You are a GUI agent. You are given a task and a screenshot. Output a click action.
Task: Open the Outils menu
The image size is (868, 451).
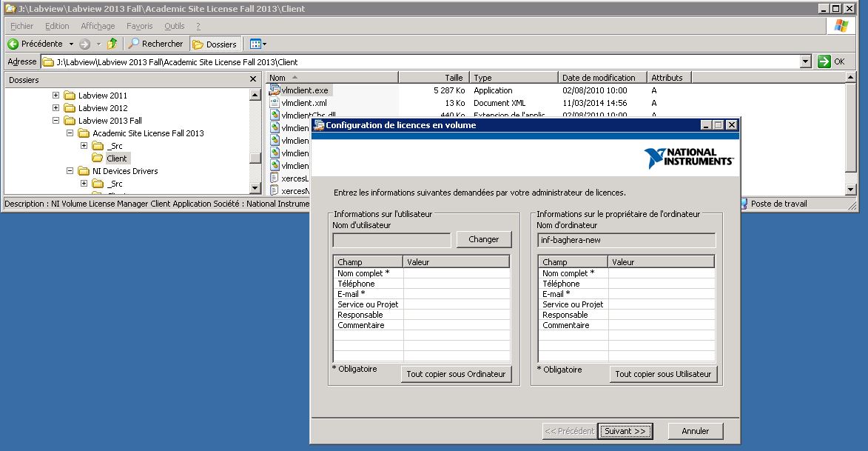coord(175,26)
